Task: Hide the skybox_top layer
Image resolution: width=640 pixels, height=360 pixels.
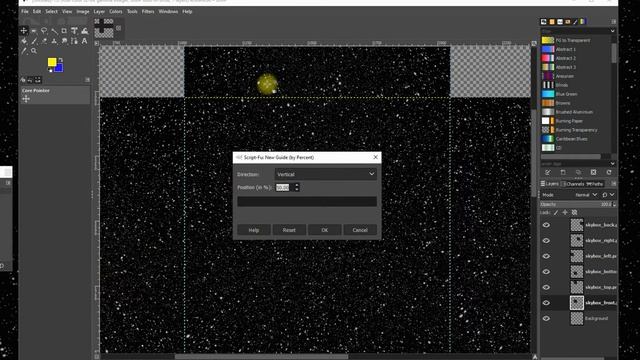Action: coord(546,287)
